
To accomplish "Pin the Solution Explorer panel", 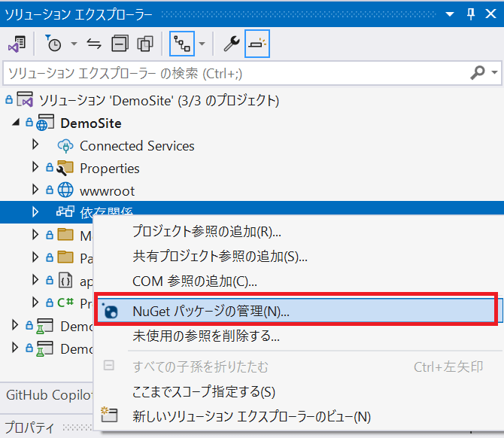I will (x=471, y=14).
